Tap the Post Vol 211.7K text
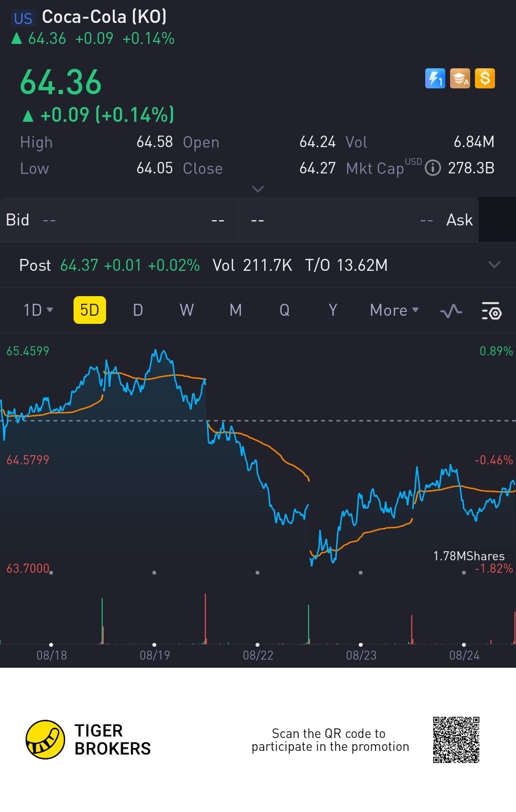 tap(252, 265)
